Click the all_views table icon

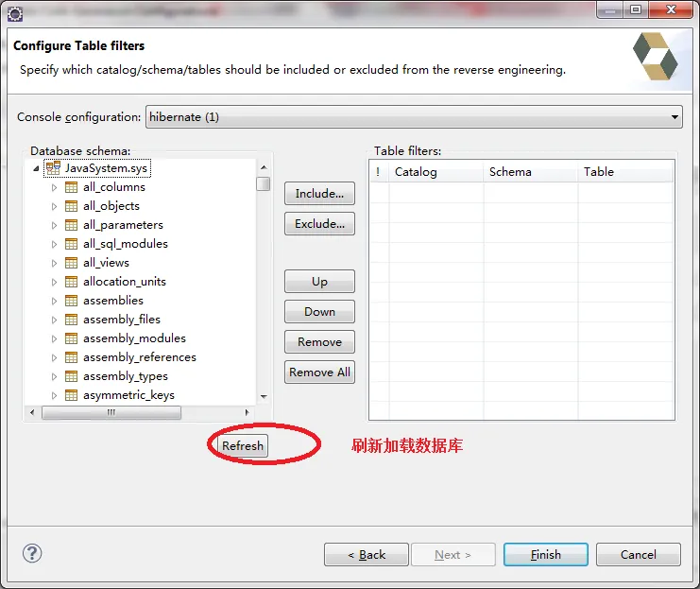pos(71,263)
